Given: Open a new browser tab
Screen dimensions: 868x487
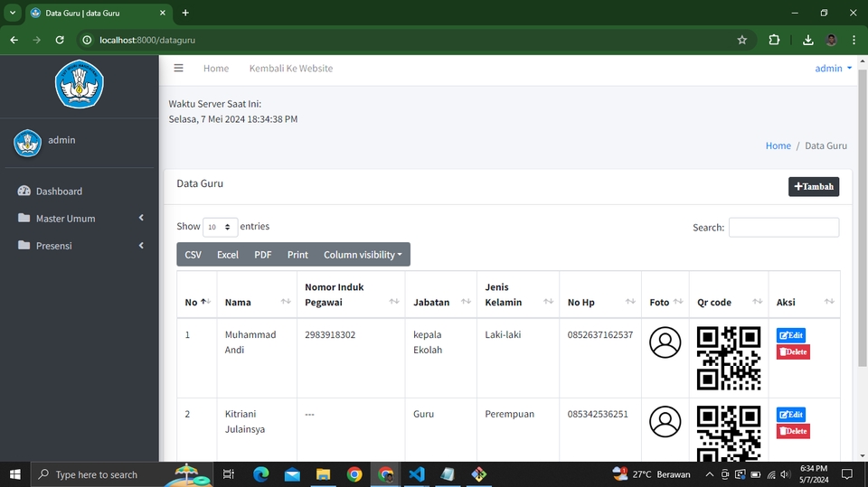Looking at the screenshot, I should point(185,12).
